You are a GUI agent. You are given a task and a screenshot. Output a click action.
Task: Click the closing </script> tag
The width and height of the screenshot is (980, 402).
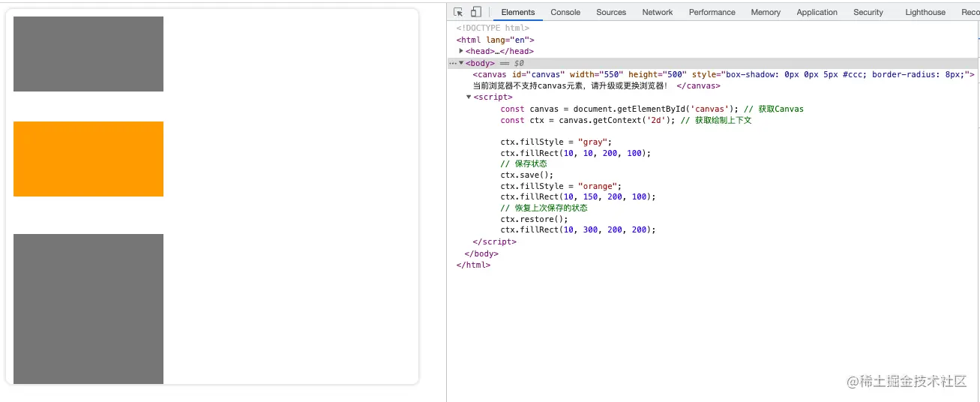pyautogui.click(x=494, y=241)
